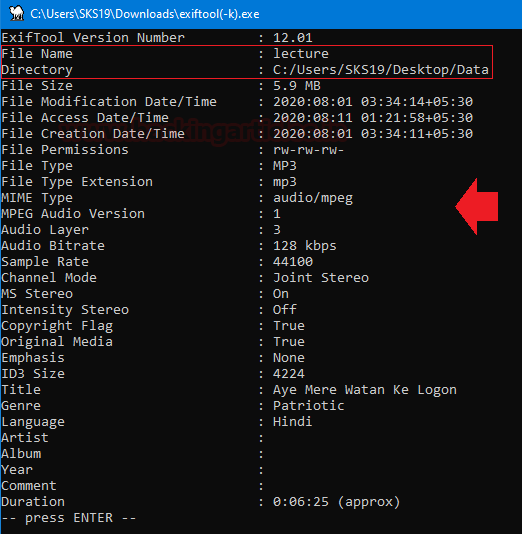Screen dimensions: 522x534
Task: Click the File Permissions value rw-rw-rw-
Action: (x=309, y=150)
